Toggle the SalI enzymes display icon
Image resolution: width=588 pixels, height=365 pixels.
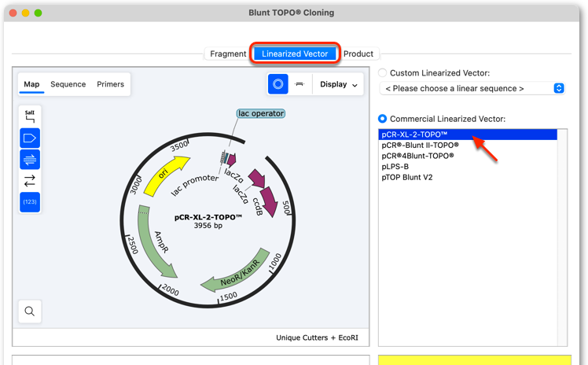(30, 116)
